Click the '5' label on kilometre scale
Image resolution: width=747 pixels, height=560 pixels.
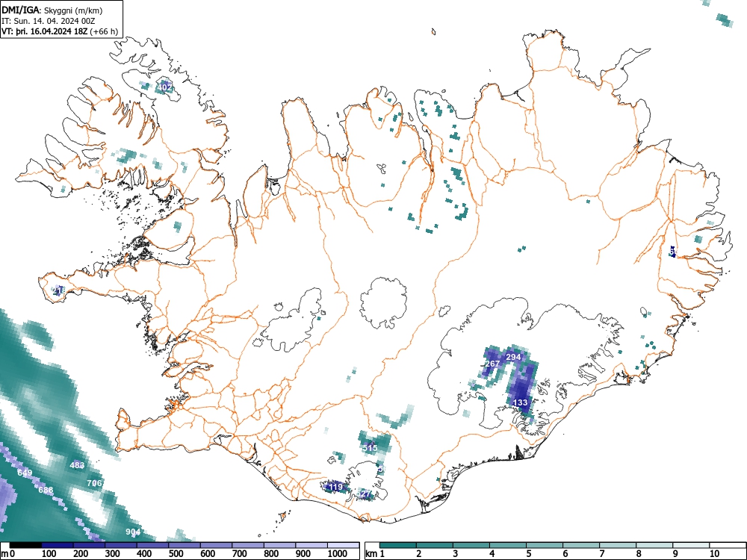[529, 553]
